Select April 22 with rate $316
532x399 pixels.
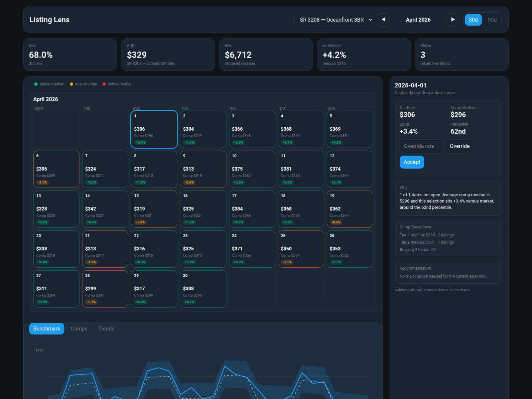tap(154, 249)
